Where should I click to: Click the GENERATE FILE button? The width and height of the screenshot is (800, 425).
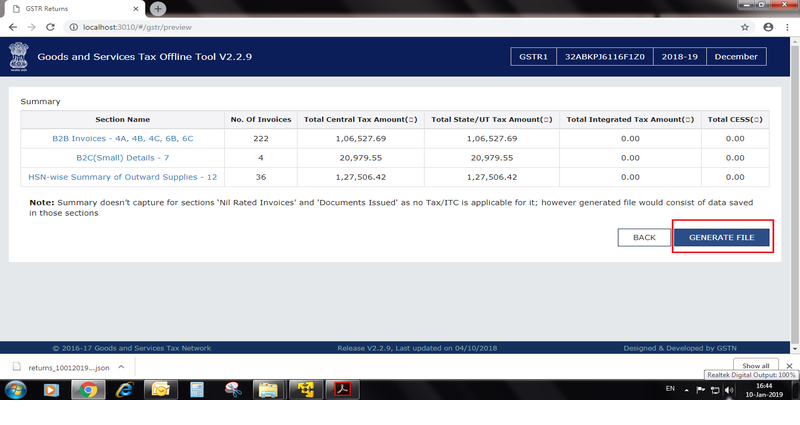click(x=720, y=237)
